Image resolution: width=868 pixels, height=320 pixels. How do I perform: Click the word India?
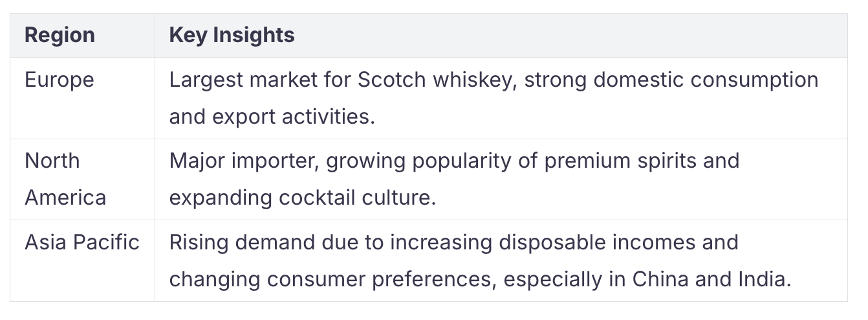(x=768, y=279)
